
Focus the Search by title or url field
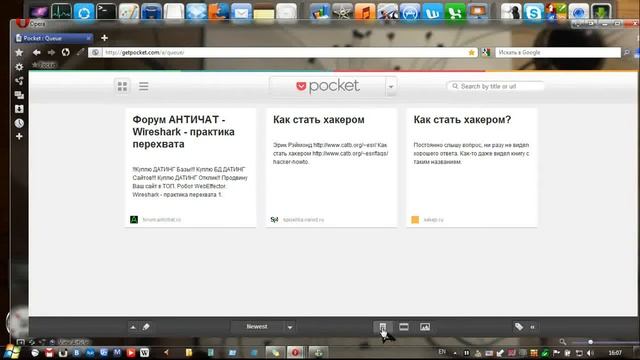coord(496,86)
